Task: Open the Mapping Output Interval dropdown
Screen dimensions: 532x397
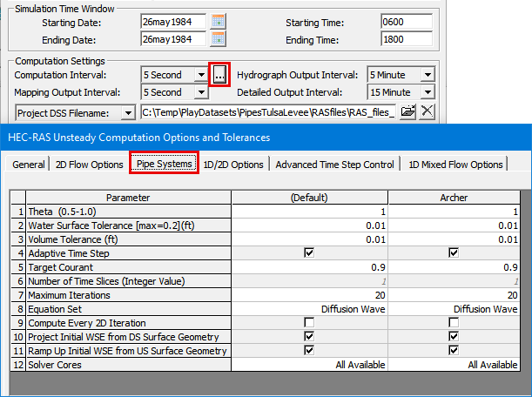Action: tap(201, 92)
